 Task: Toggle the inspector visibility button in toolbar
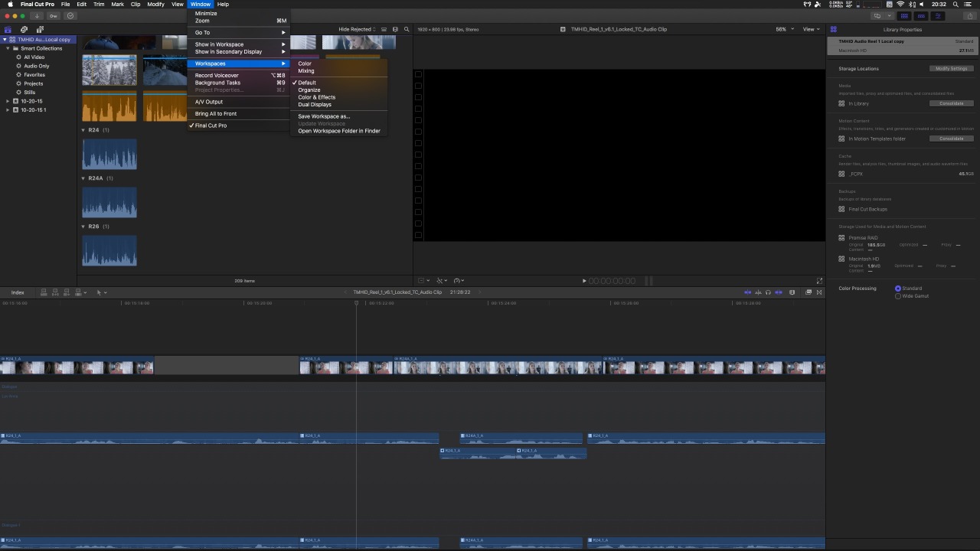(x=938, y=15)
